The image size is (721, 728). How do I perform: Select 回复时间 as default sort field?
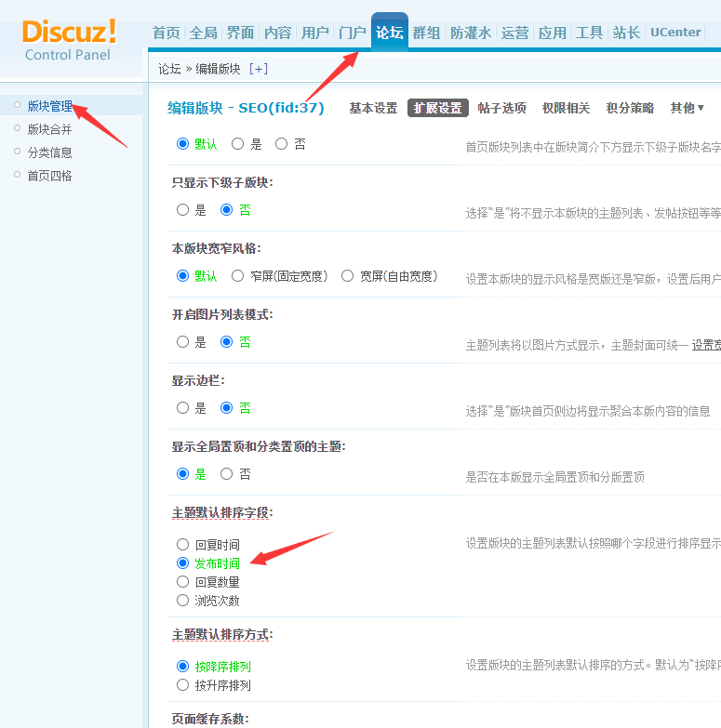(183, 545)
